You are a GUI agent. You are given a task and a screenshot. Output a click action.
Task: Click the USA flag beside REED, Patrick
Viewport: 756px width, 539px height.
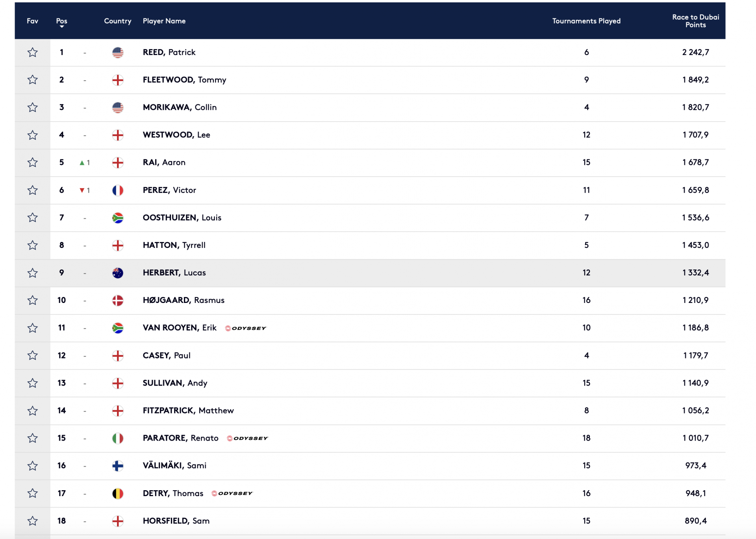(x=118, y=52)
